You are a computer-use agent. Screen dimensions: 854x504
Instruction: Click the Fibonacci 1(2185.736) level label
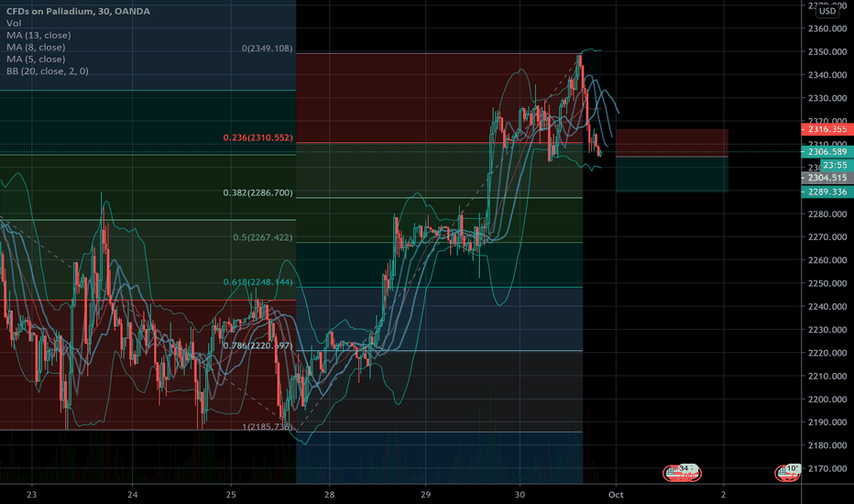267,427
